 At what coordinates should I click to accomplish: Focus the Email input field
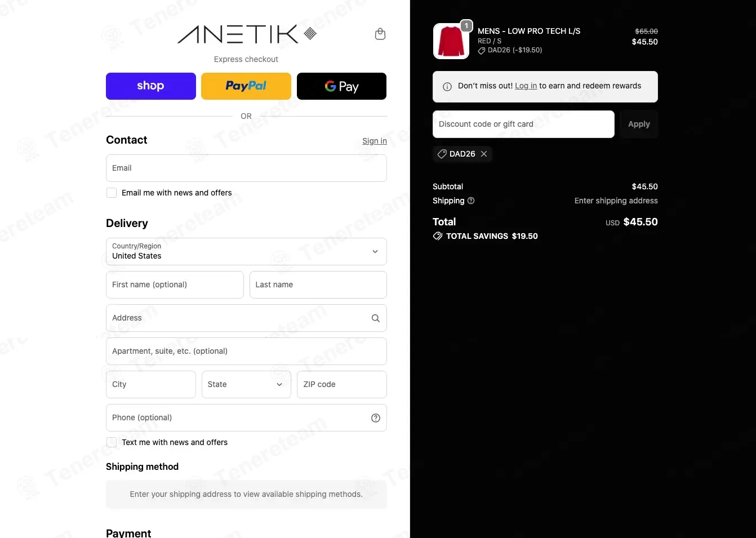246,168
